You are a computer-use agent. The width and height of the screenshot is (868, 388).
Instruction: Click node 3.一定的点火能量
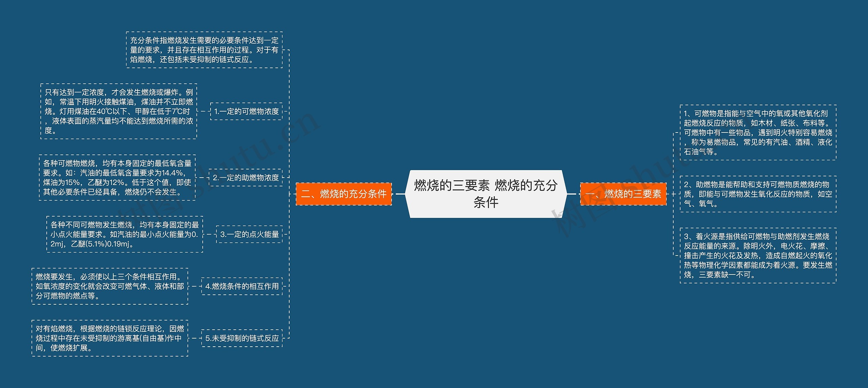tap(249, 234)
